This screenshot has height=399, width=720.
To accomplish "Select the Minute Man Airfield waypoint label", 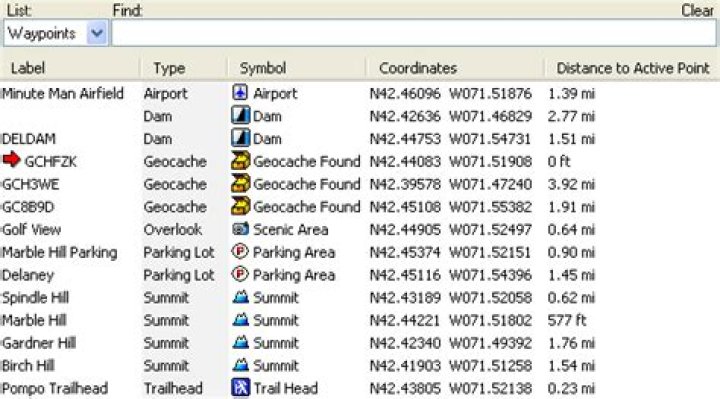I will [63, 94].
